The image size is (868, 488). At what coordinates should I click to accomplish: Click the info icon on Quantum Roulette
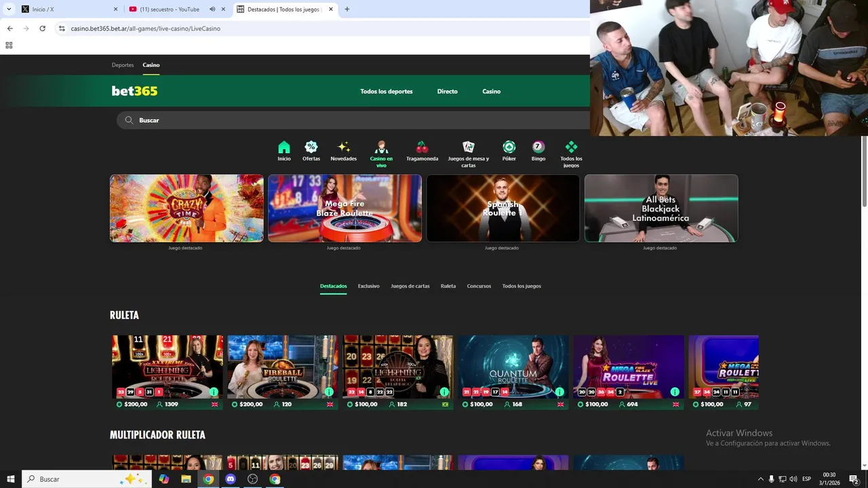(x=559, y=392)
